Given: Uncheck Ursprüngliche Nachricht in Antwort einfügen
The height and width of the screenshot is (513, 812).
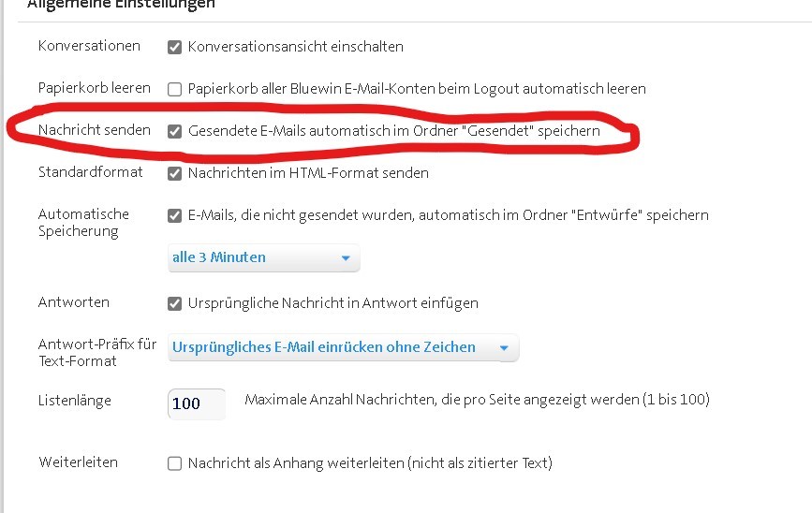Looking at the screenshot, I should click(x=174, y=303).
